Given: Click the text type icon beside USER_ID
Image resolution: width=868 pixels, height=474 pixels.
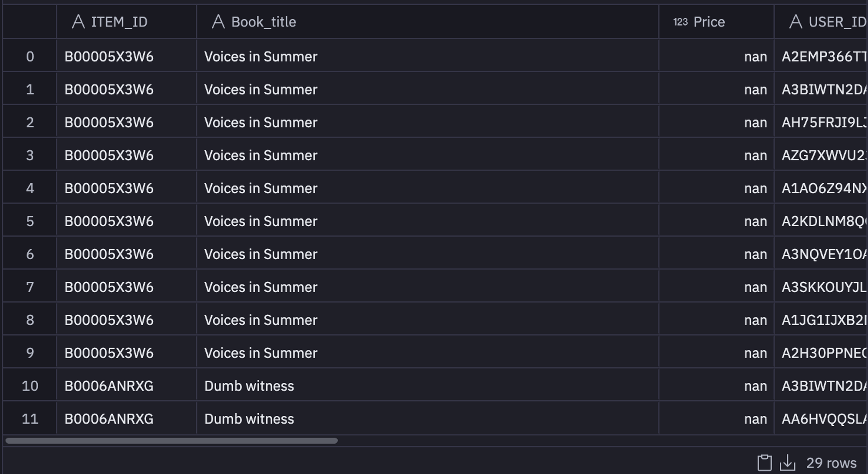Looking at the screenshot, I should pyautogui.click(x=796, y=22).
